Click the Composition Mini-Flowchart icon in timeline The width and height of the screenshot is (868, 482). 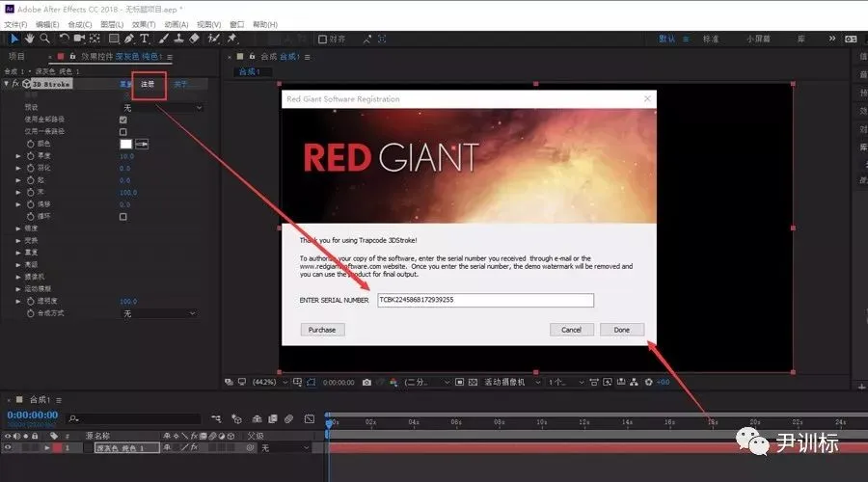click(x=216, y=419)
